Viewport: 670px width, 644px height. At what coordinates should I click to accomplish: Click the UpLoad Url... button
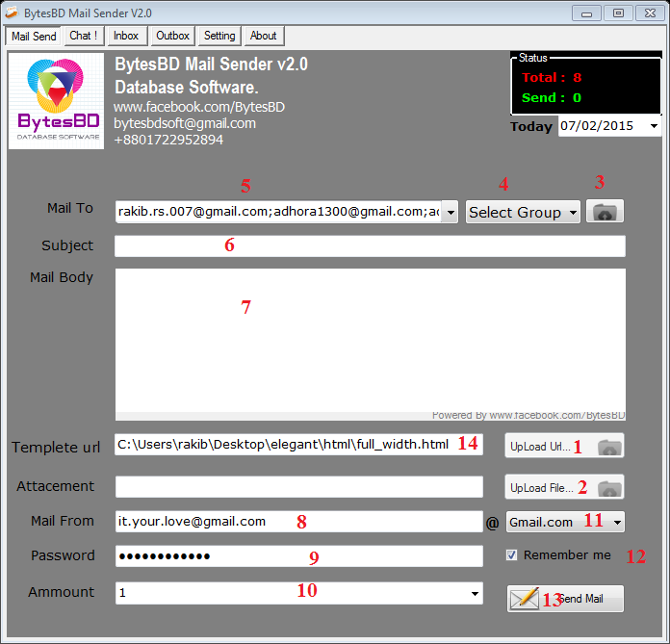564,446
